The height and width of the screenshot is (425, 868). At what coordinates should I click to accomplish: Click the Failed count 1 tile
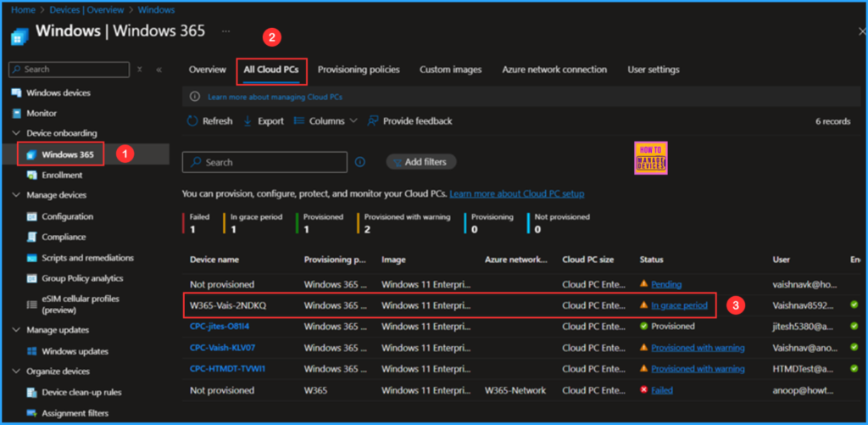pyautogui.click(x=196, y=223)
